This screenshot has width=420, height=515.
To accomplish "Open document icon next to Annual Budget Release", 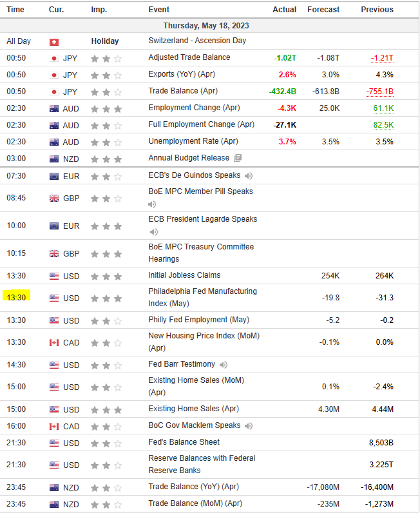I will point(238,158).
